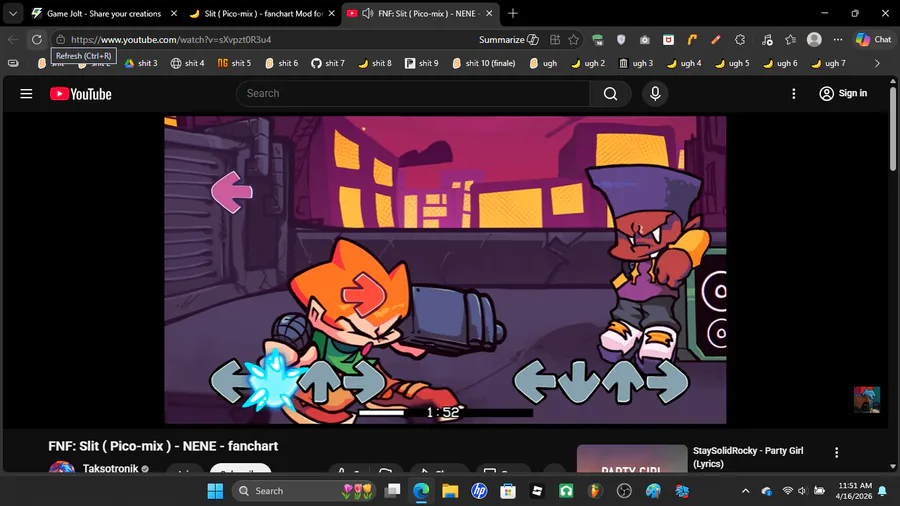Open Microsoft Edge from taskbar
Image resolution: width=900 pixels, height=506 pixels.
[421, 491]
